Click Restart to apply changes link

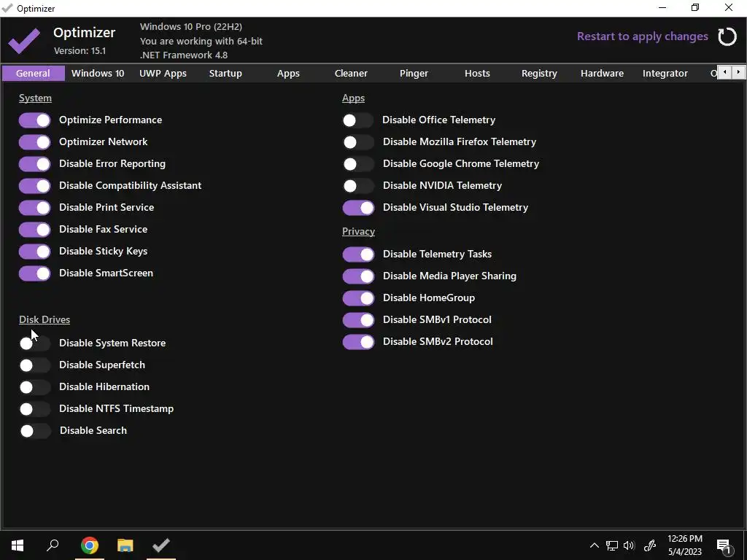coord(642,36)
